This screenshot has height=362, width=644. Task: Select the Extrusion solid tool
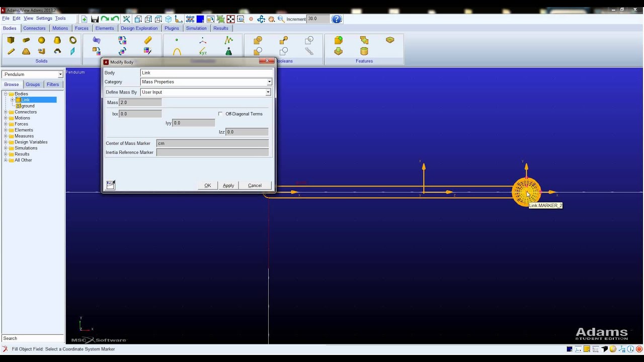42,51
